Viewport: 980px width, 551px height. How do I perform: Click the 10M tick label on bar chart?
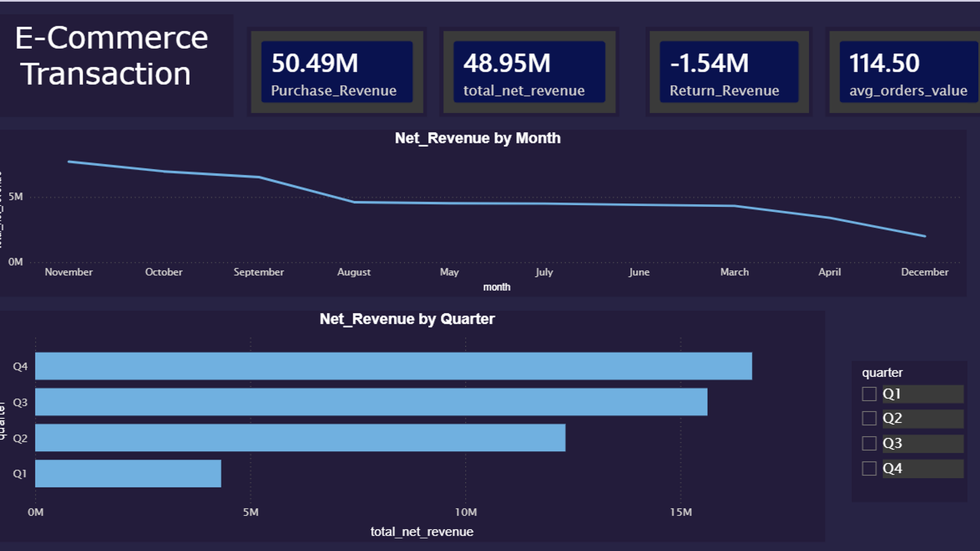point(466,512)
